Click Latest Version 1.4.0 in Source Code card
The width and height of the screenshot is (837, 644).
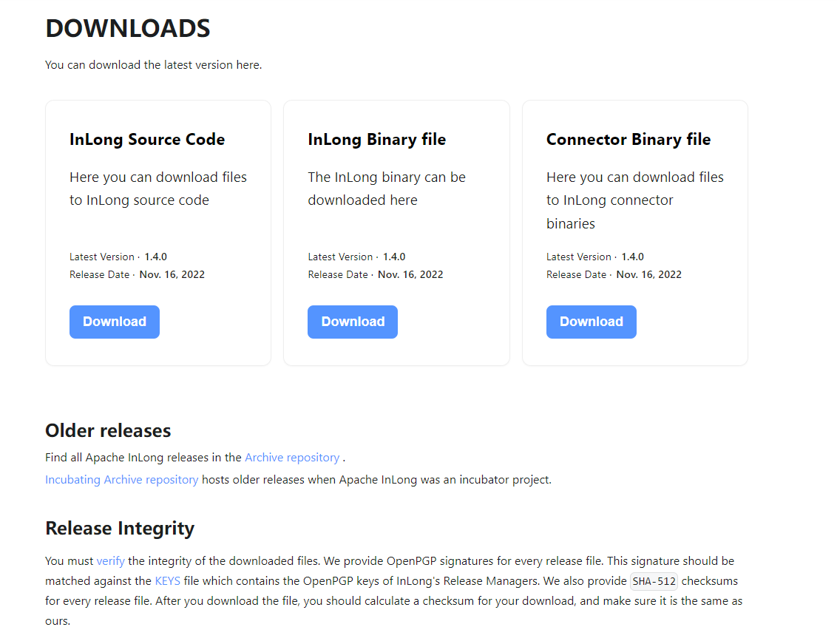pos(118,257)
